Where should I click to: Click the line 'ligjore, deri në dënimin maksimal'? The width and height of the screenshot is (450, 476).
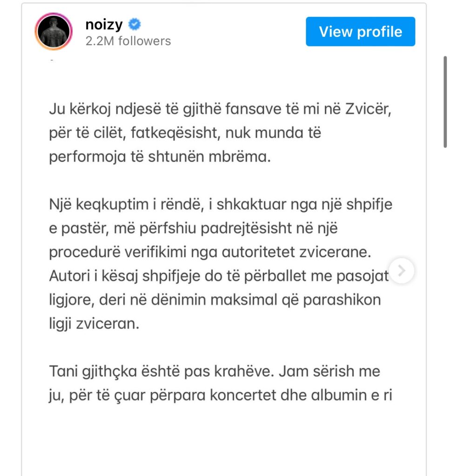[215, 300]
